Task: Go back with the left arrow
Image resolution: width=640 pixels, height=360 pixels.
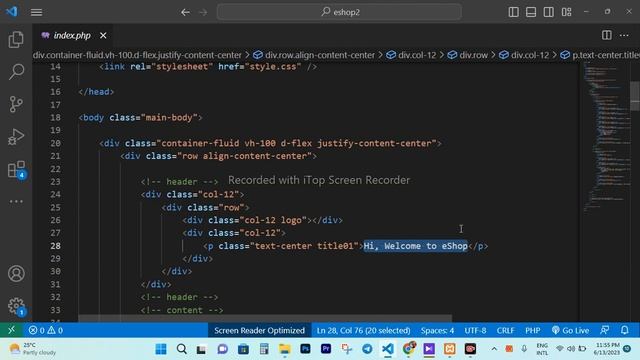Action: click(x=185, y=12)
